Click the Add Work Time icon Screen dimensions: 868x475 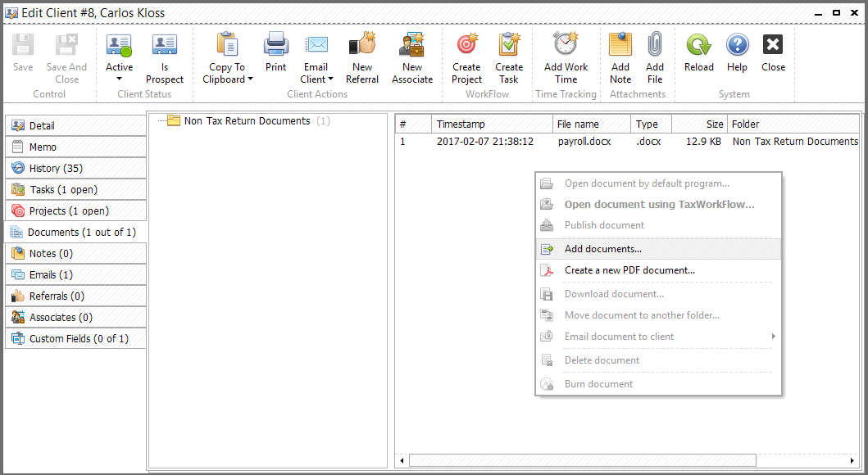[566, 43]
